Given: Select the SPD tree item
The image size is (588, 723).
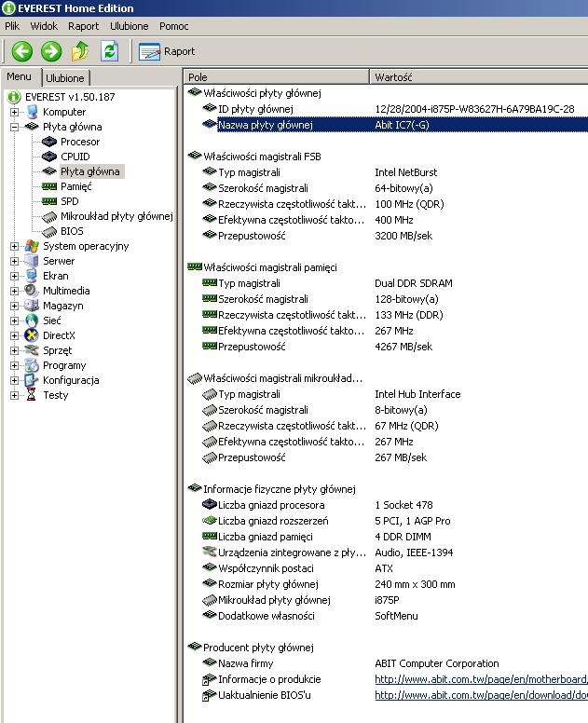Looking at the screenshot, I should coord(70,201).
